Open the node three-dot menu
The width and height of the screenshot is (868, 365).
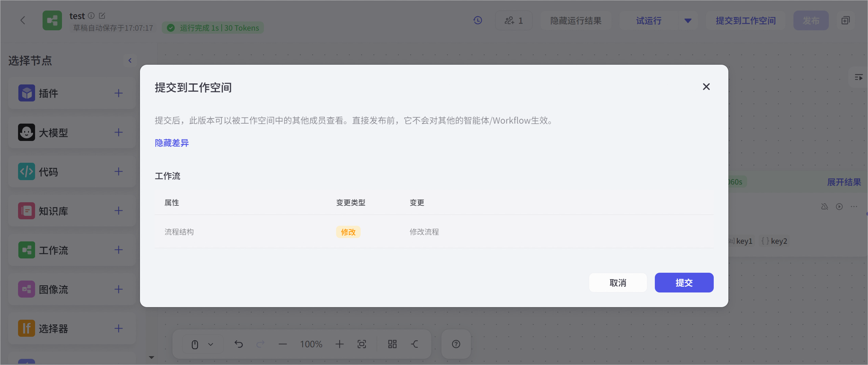point(854,206)
